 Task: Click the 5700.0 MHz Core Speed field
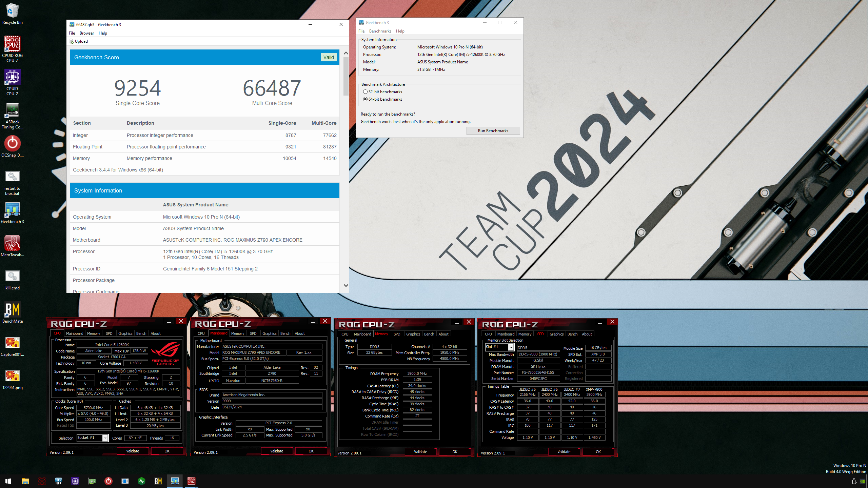[93, 408]
